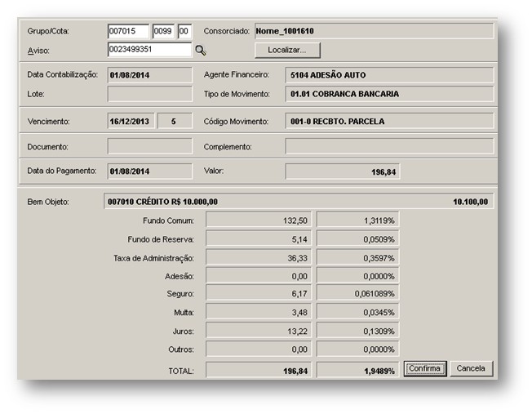Click Seguro amount 6,17
This screenshot has height=414, width=532.
click(259, 293)
